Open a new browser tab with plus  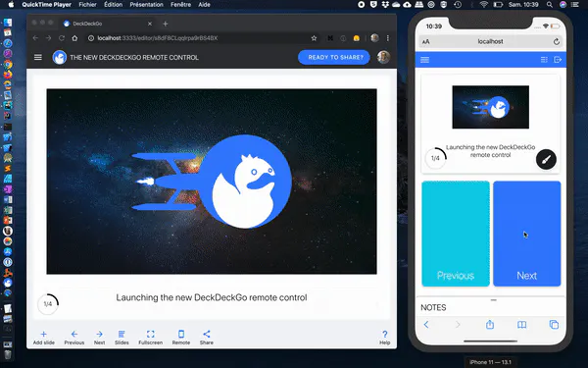click(x=166, y=24)
